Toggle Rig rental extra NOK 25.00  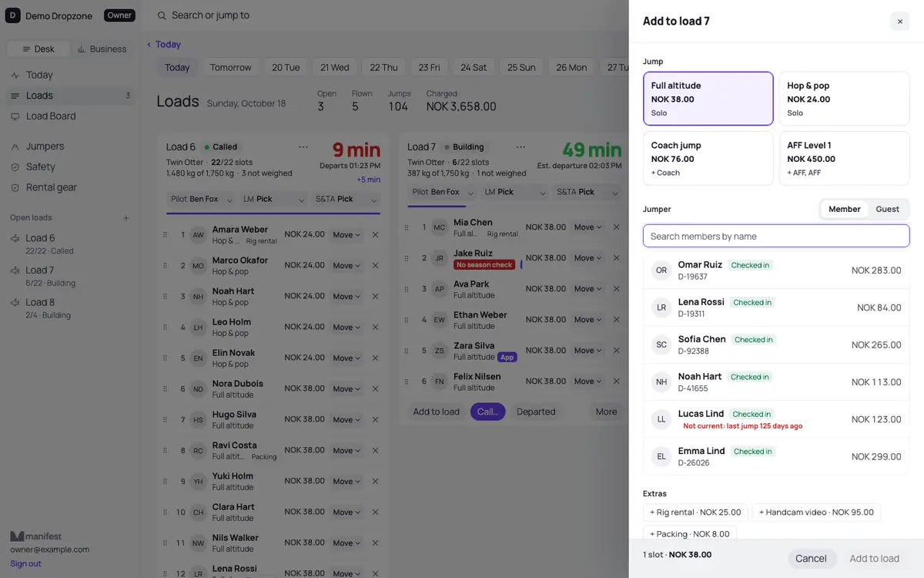tap(695, 512)
